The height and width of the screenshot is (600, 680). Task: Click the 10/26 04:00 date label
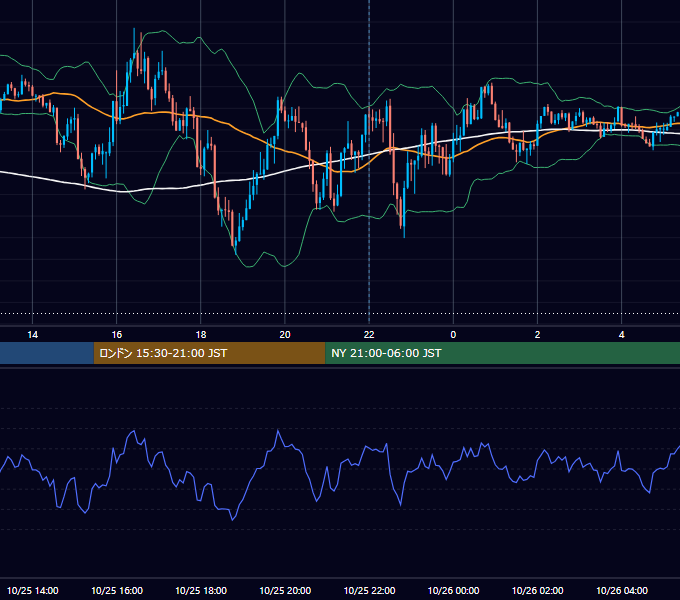pyautogui.click(x=621, y=590)
